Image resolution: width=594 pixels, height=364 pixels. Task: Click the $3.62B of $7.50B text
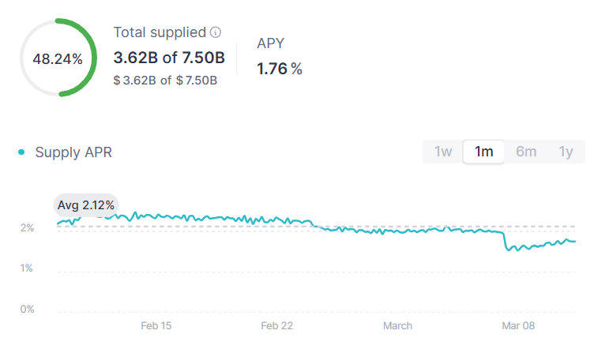click(x=165, y=80)
